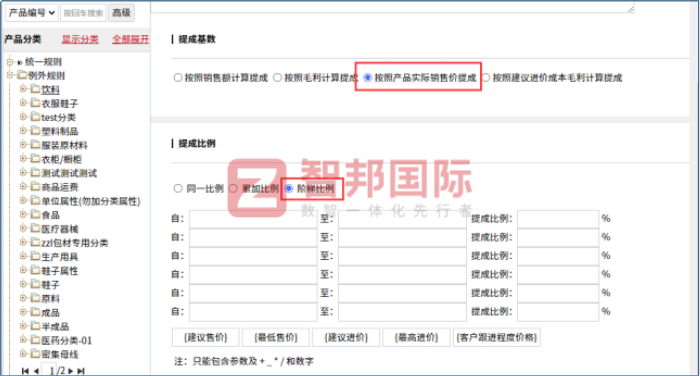Go to next page of category list
The width and height of the screenshot is (700, 376).
tap(70, 371)
